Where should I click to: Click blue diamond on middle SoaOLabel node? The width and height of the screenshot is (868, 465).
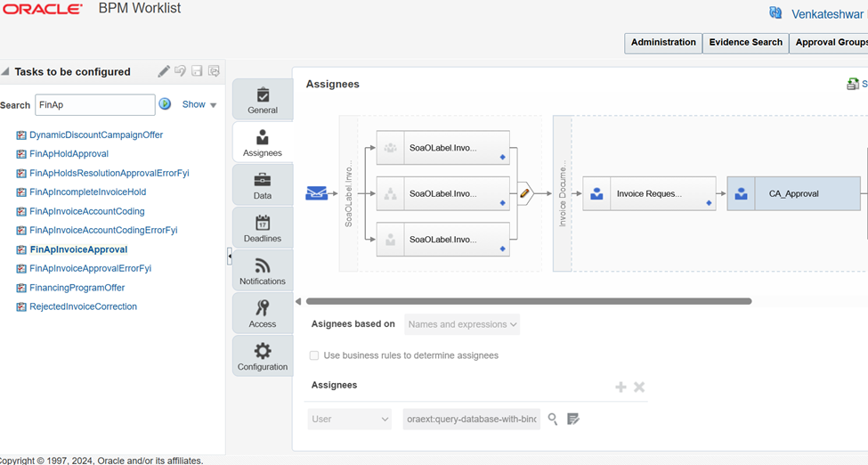point(503,203)
